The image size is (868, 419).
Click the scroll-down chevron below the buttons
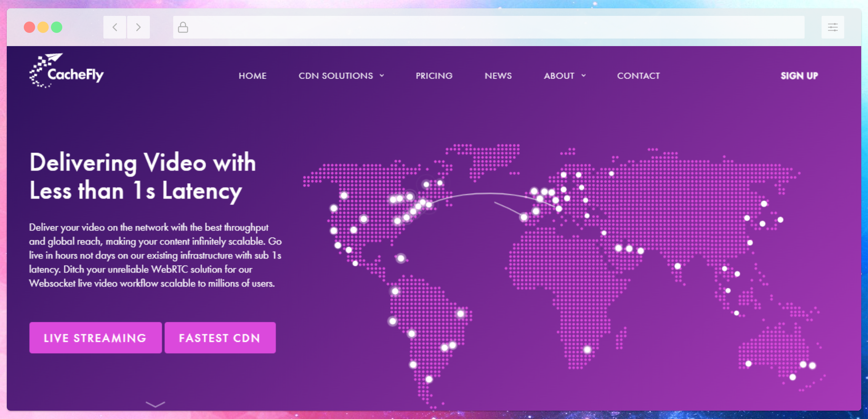[155, 405]
